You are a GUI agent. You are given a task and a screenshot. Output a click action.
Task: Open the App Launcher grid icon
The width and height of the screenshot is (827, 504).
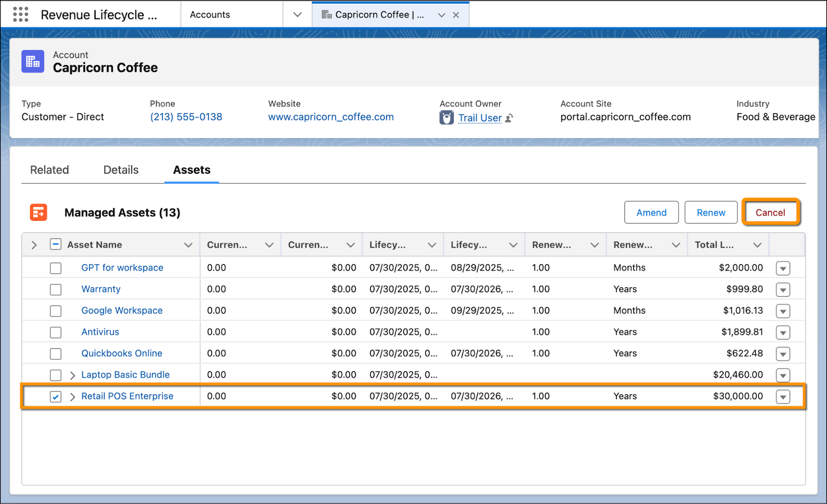tap(20, 14)
